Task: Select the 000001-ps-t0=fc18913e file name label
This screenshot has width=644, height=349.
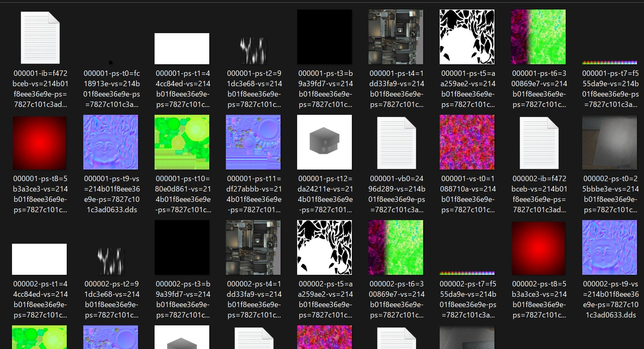Action: point(111,89)
